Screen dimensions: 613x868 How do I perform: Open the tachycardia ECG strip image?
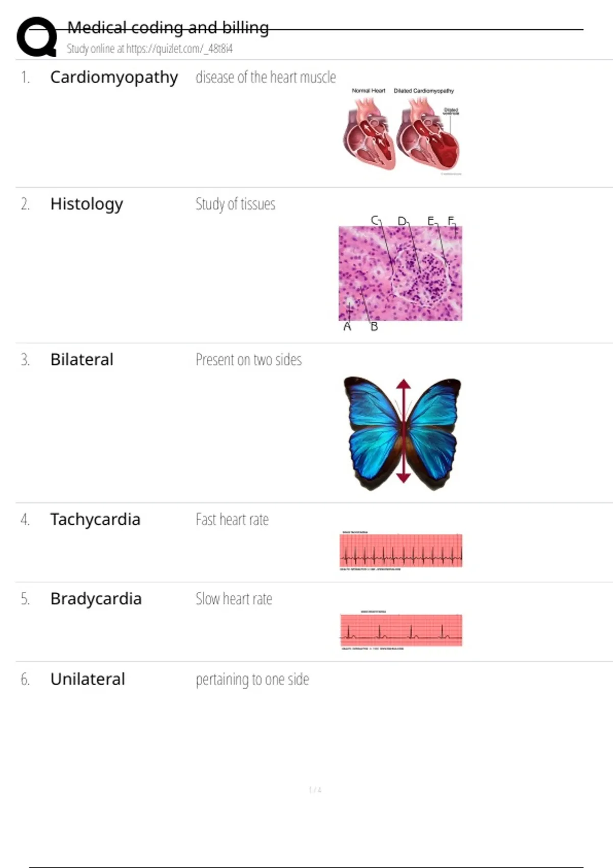pyautogui.click(x=401, y=550)
